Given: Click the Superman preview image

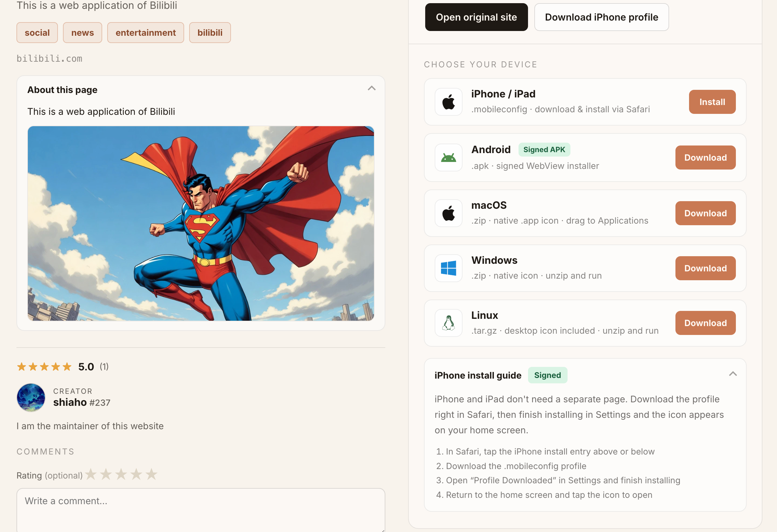Looking at the screenshot, I should [201, 223].
